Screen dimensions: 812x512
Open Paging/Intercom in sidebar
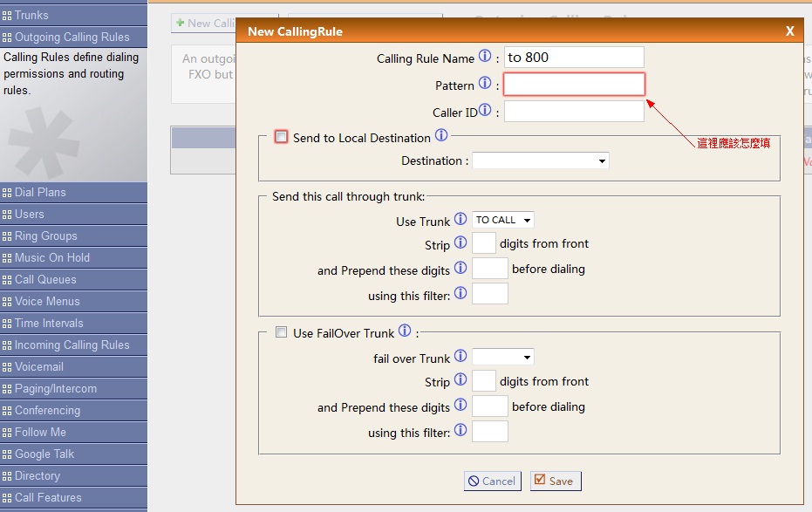pyautogui.click(x=73, y=389)
